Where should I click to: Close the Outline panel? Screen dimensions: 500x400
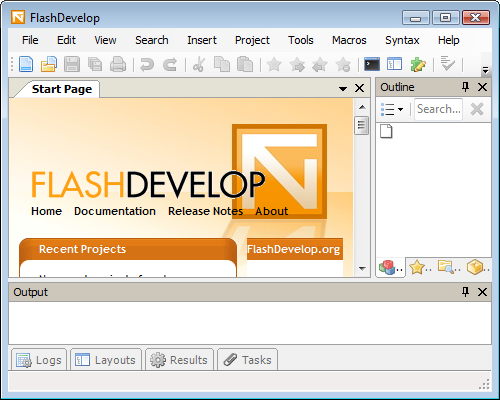point(482,87)
